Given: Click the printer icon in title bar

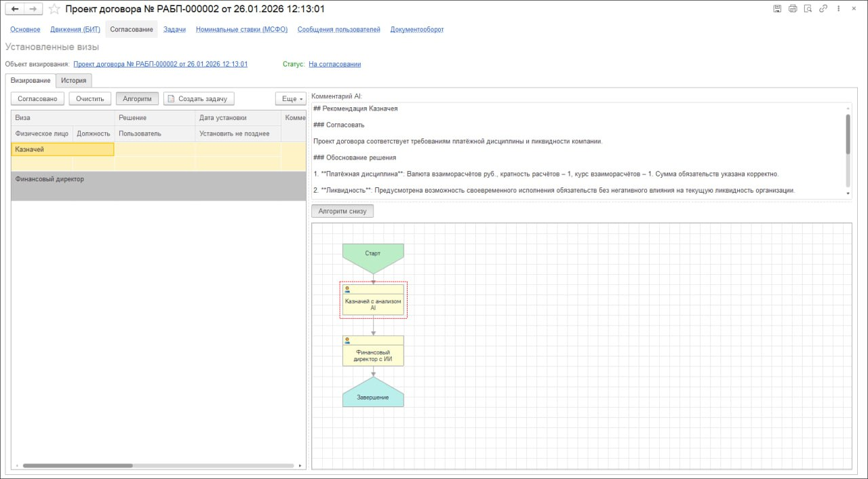Looking at the screenshot, I should click(793, 9).
